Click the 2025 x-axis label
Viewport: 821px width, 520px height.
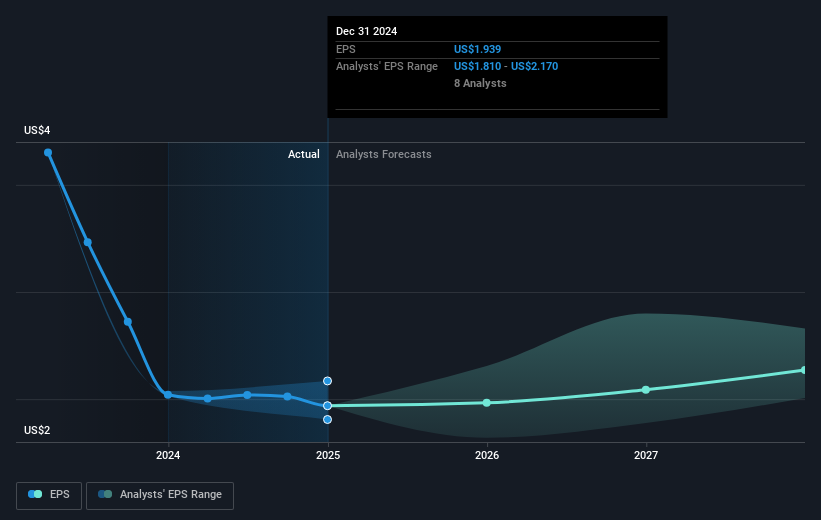(x=328, y=455)
